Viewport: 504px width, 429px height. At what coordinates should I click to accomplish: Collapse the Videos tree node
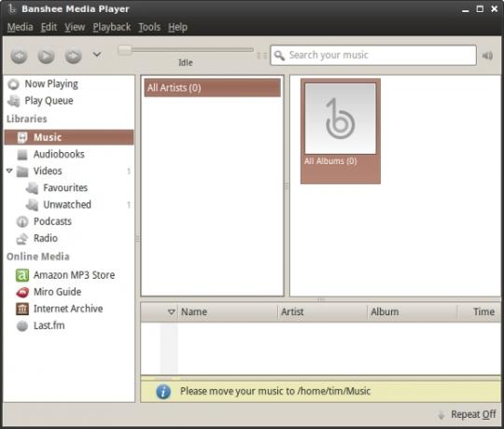click(x=9, y=171)
